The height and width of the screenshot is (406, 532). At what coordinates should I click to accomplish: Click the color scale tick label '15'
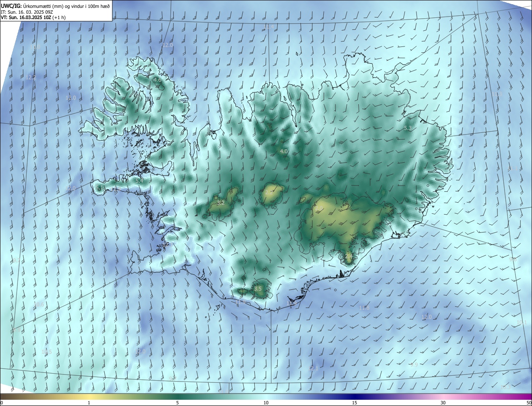click(355, 403)
